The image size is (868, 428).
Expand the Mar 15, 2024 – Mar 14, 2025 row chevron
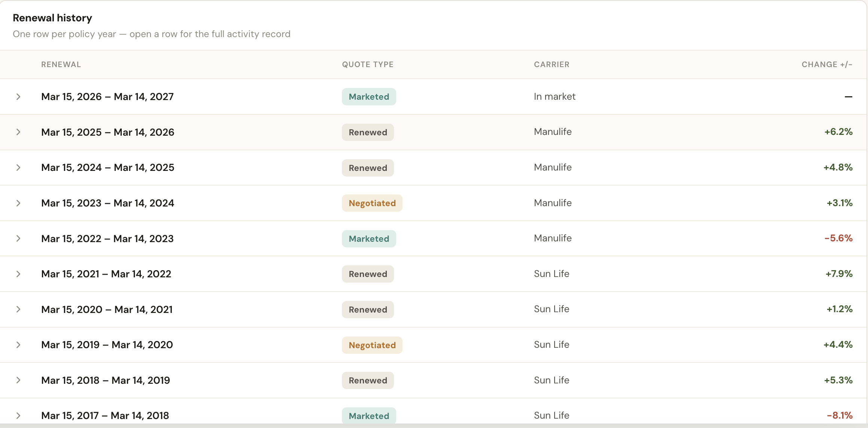pos(18,168)
